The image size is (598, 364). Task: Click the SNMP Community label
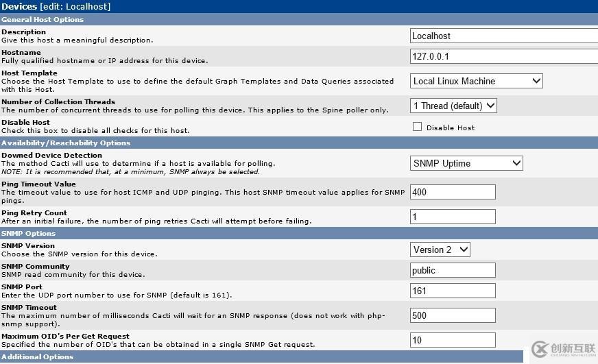(x=36, y=267)
